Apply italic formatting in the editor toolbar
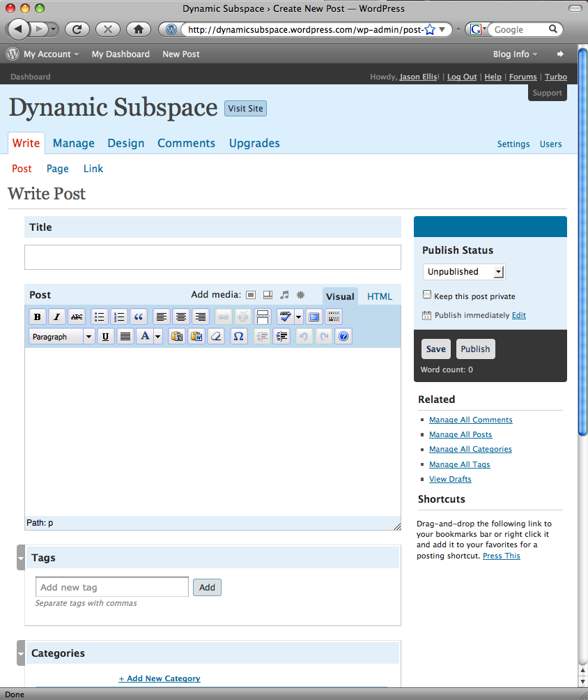Screen dimensions: 588x700 [x=57, y=317]
